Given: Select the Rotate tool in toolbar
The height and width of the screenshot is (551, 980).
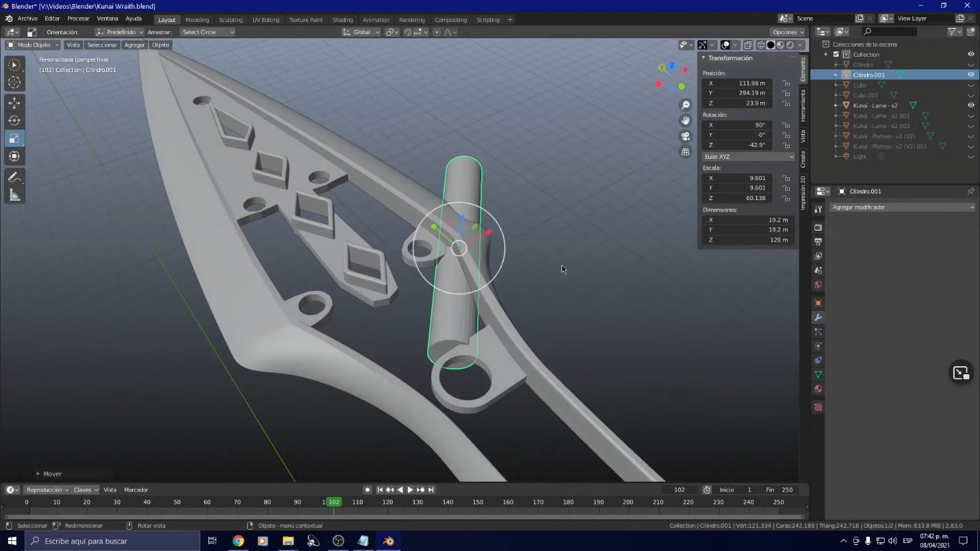Looking at the screenshot, I should [14, 121].
